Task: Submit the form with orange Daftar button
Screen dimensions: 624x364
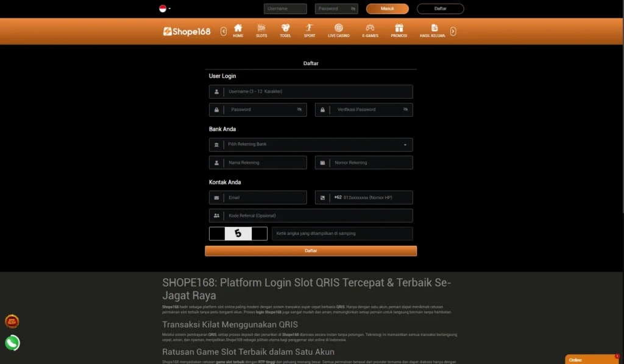Action: [311, 251]
